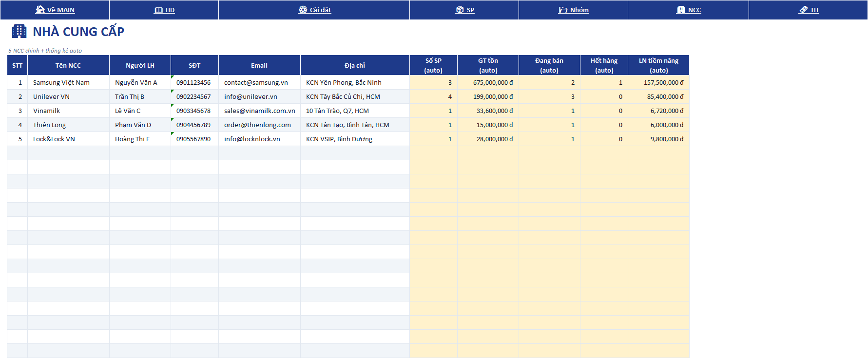Click the home icon beside Về MAIN

[x=40, y=10]
